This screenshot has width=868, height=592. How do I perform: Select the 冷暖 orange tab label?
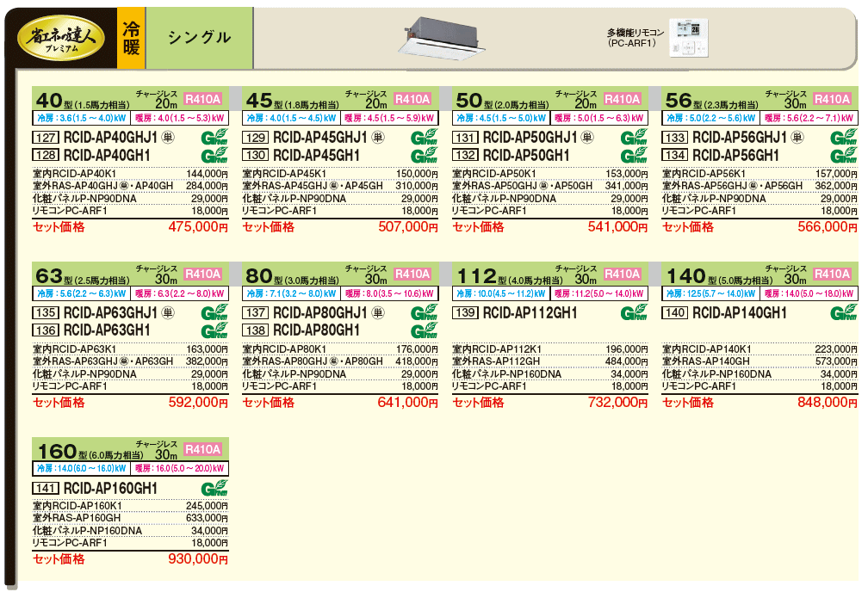pos(131,38)
